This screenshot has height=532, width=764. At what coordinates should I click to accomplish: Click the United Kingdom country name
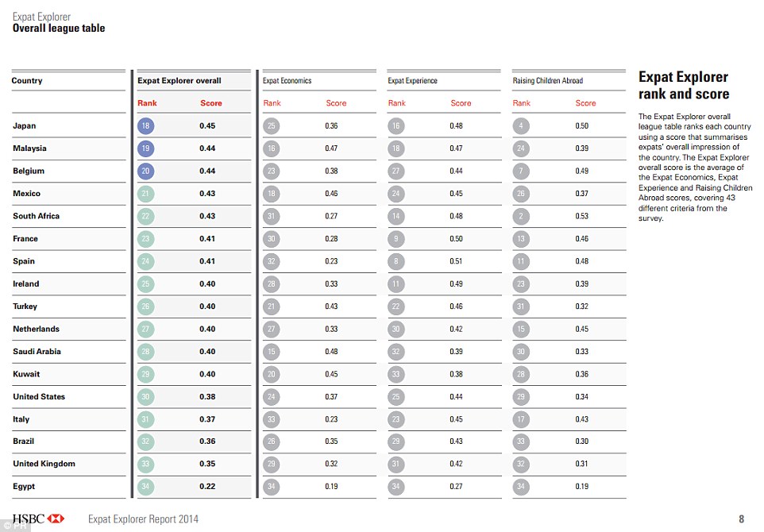pyautogui.click(x=44, y=464)
